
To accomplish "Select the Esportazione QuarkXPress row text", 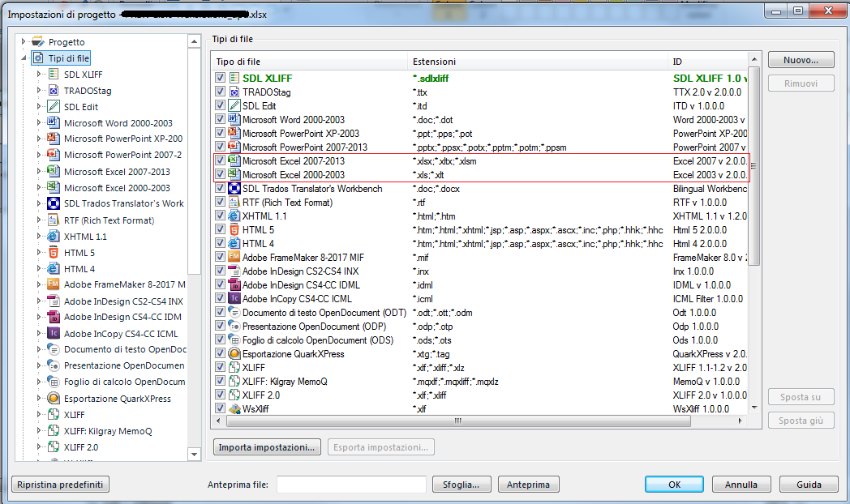I will (294, 354).
